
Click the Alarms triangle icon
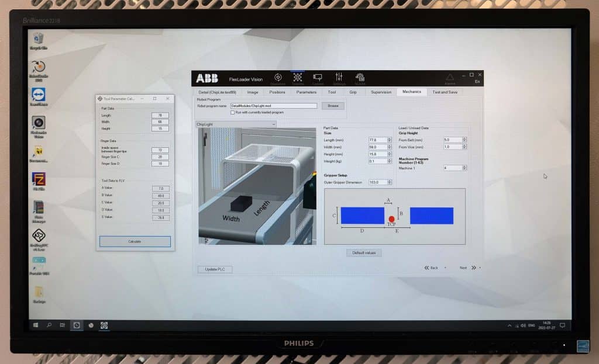(x=449, y=78)
